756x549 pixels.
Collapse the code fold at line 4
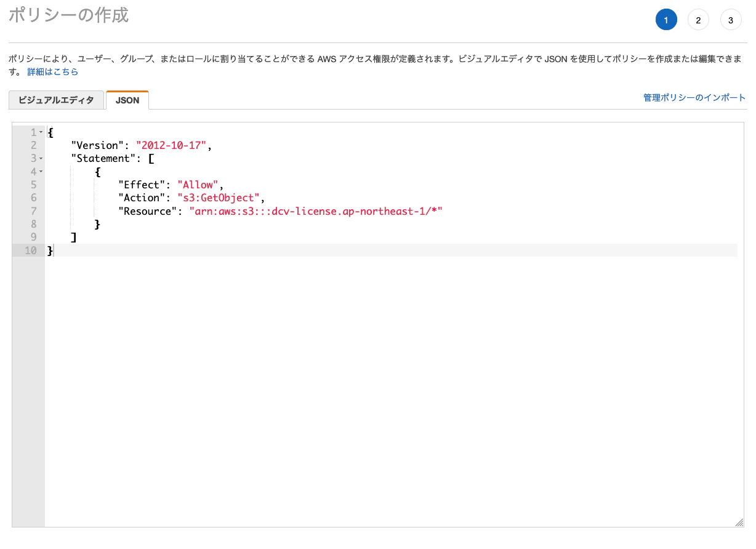click(41, 172)
